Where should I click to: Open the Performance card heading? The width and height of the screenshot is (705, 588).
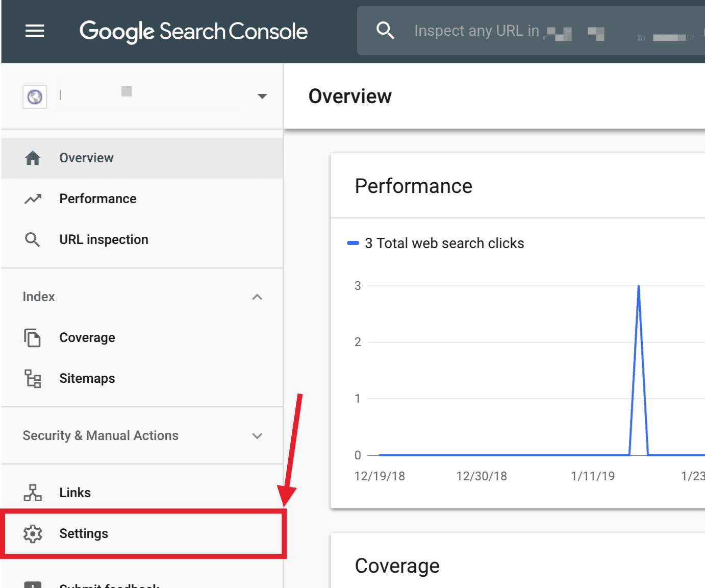[x=413, y=186]
